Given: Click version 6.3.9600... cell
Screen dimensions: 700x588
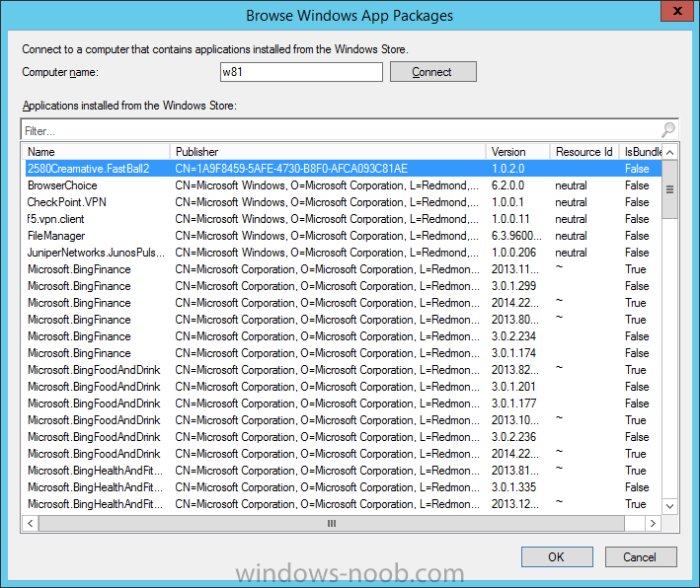Looking at the screenshot, I should (x=516, y=236).
